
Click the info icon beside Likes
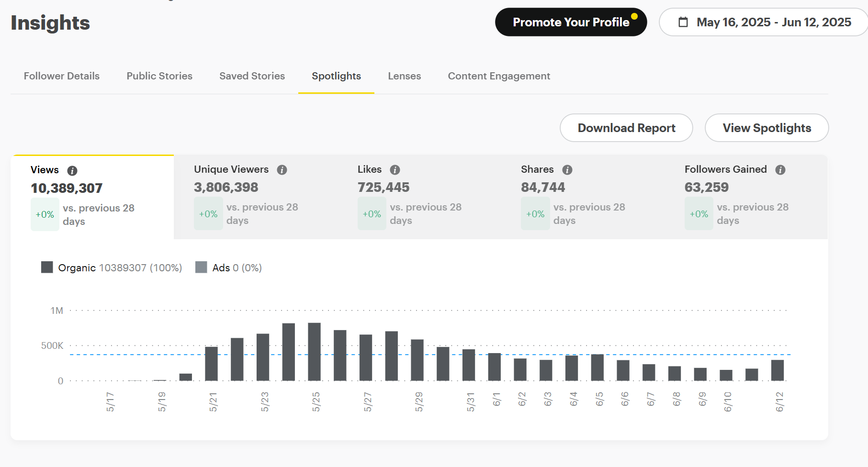[x=395, y=170]
